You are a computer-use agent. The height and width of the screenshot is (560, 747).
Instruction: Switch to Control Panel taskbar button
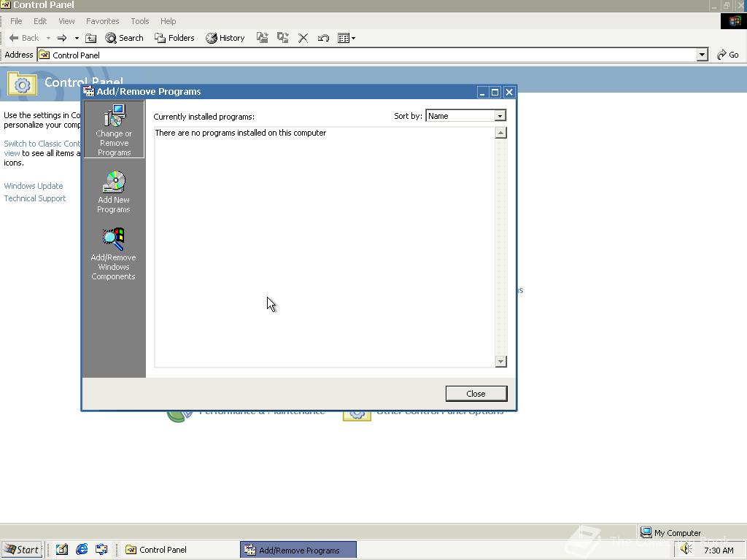tap(179, 550)
